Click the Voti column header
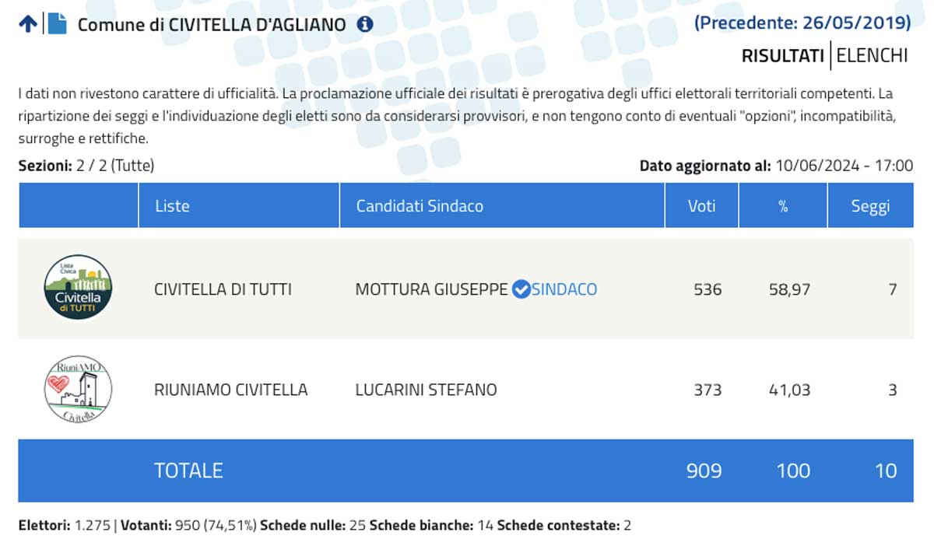The height and width of the screenshot is (560, 934). (702, 205)
